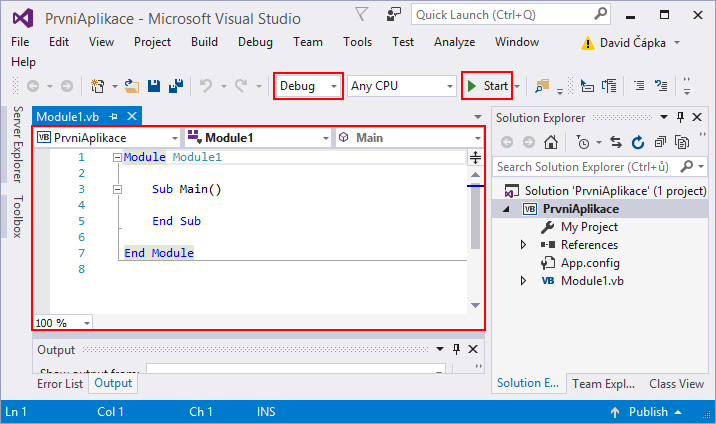The width and height of the screenshot is (716, 424).
Task: Open the dropdown arrow next to Start
Action: tap(517, 86)
